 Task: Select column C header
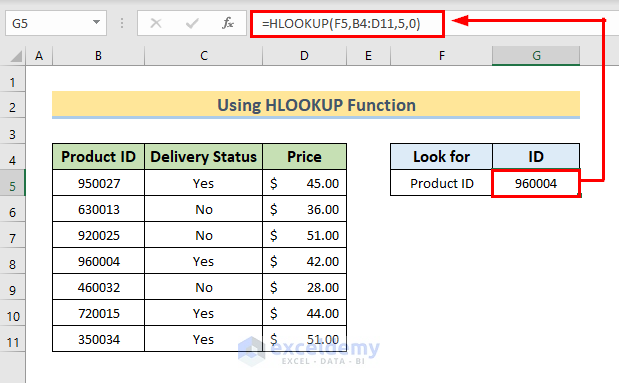pos(204,56)
